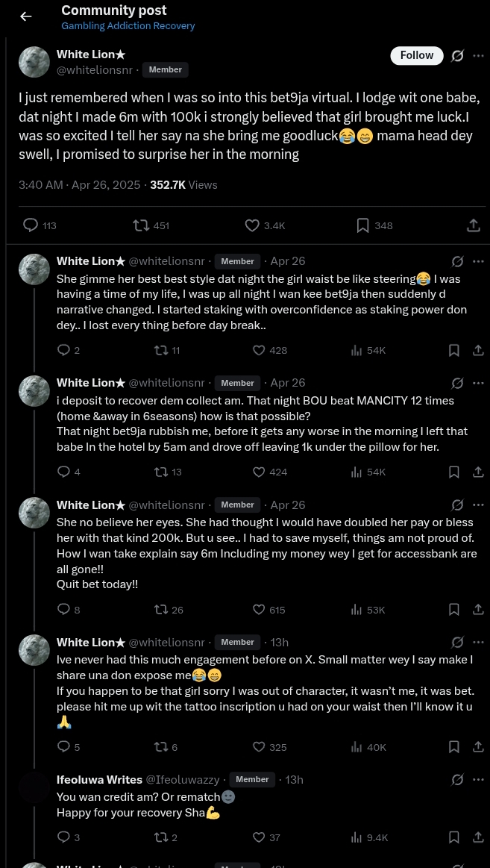Image resolution: width=490 pixels, height=868 pixels.
Task: Open Grok icon on main post header
Action: (x=457, y=56)
